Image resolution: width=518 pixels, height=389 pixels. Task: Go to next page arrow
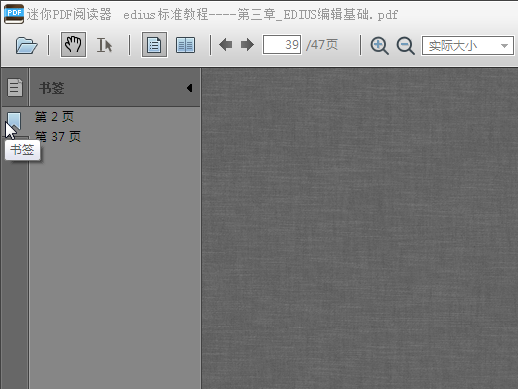click(247, 45)
